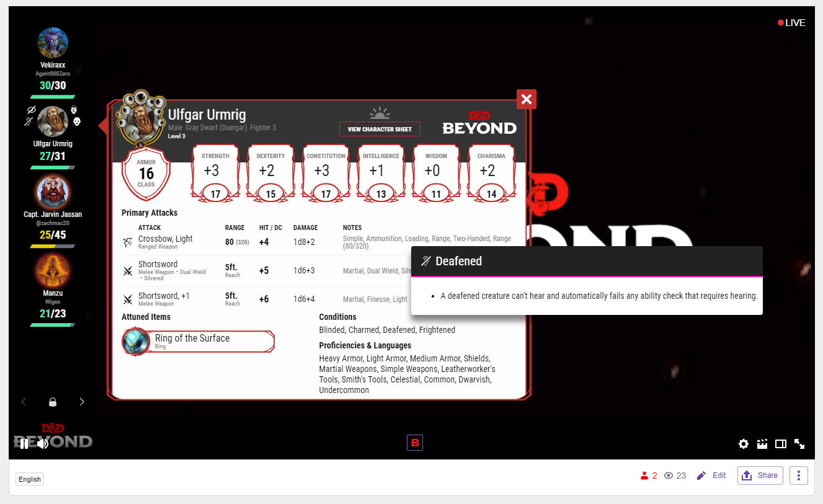Screen dimensions: 823x504
Task: Click the Constitution ability box
Action: click(326, 174)
